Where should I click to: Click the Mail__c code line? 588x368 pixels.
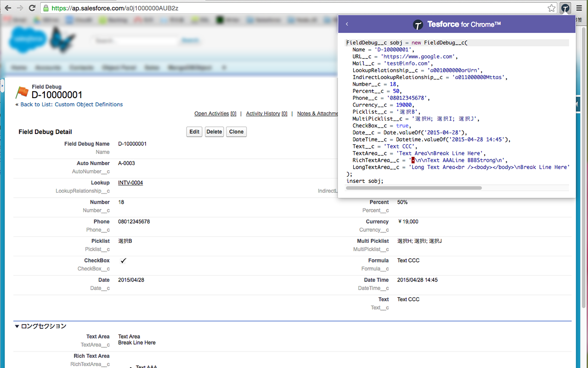tap(393, 63)
